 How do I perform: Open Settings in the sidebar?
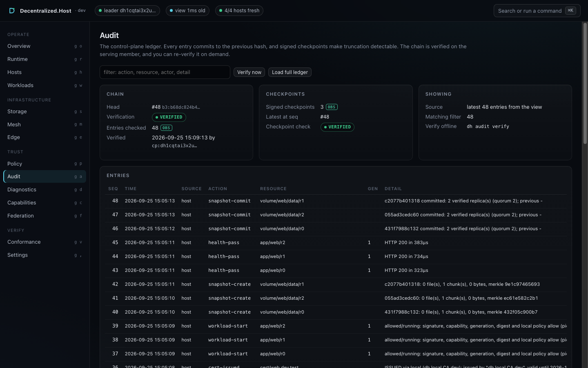45,255
